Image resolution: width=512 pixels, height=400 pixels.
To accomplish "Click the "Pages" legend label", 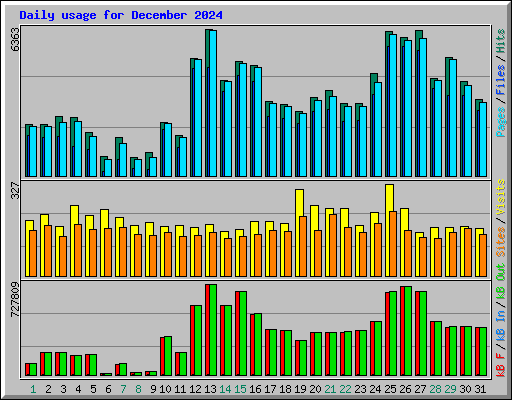I will (x=501, y=122).
